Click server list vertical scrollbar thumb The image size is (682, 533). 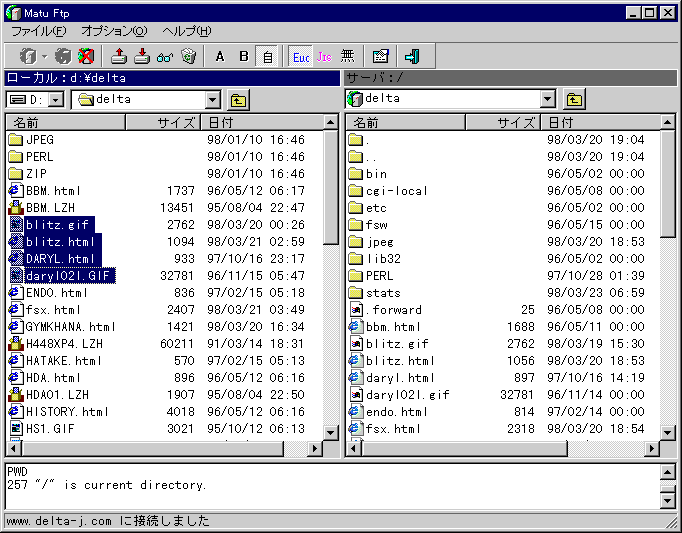(668, 183)
